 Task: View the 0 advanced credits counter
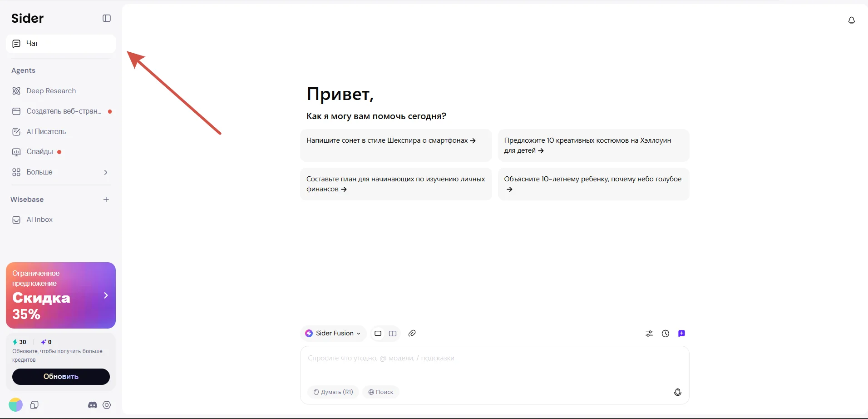tap(46, 342)
